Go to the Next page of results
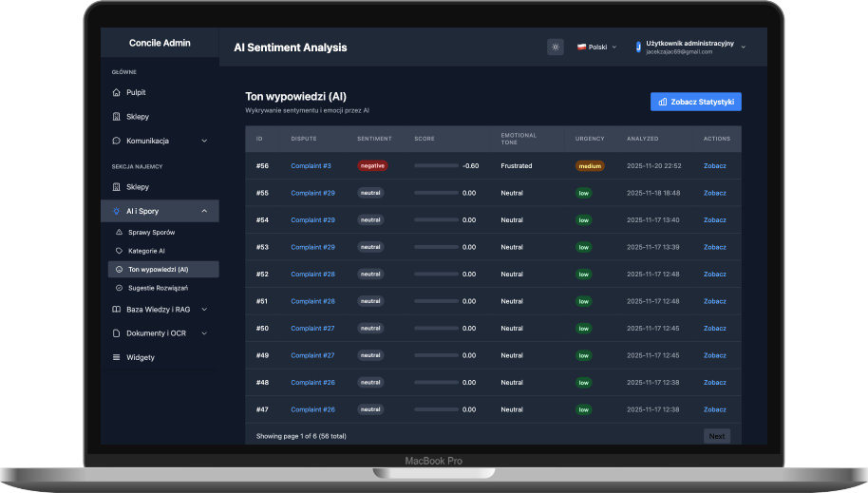868x493 pixels. [717, 436]
